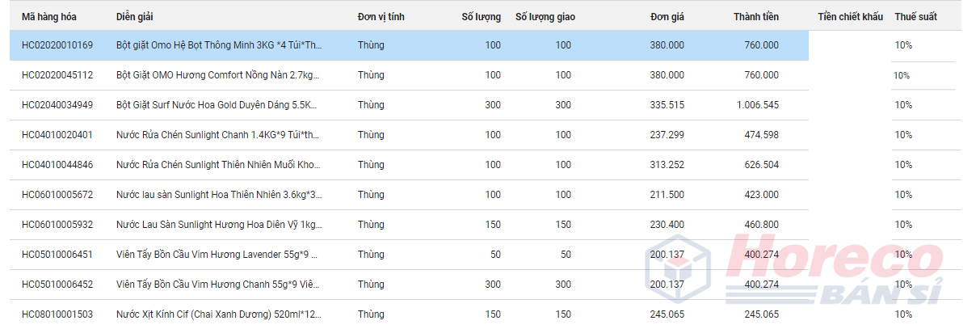This screenshot has width=980, height=329.
Task: Sort by Mã hàng hóa column header
Action: (x=50, y=17)
